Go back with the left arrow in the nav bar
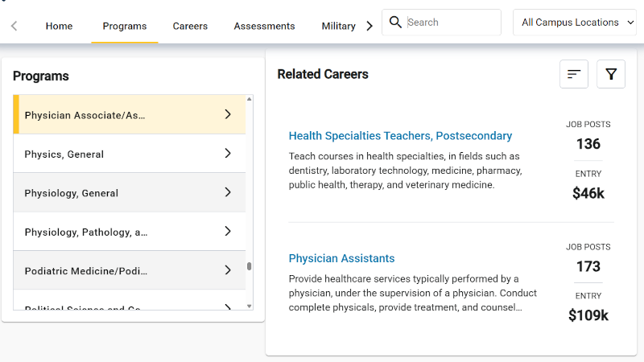644x362 pixels. tap(14, 26)
